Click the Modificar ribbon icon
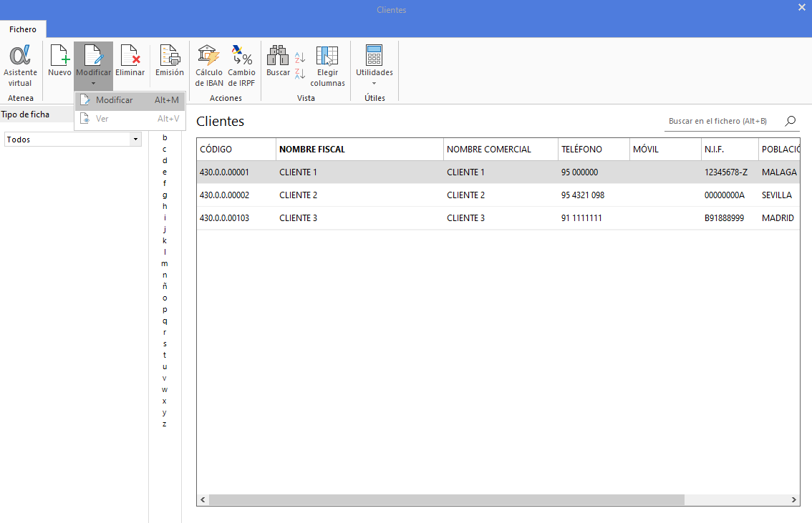The image size is (812, 523). [x=93, y=56]
